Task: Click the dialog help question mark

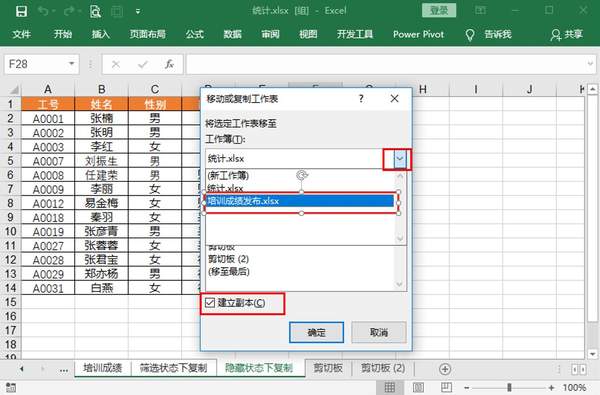Action: pos(361,99)
